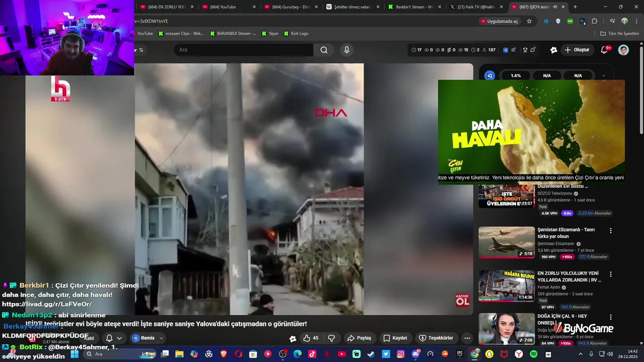Click the livad.gg link in chat
644x362 pixels.
(x=47, y=304)
